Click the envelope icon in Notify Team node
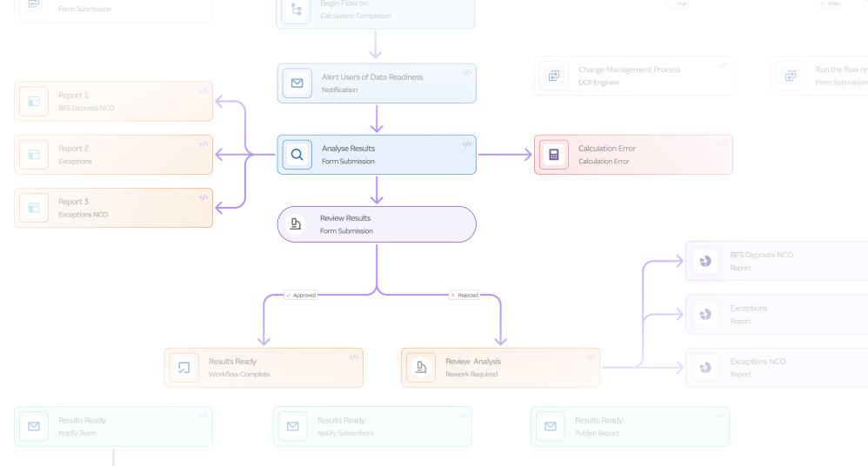 coord(34,426)
